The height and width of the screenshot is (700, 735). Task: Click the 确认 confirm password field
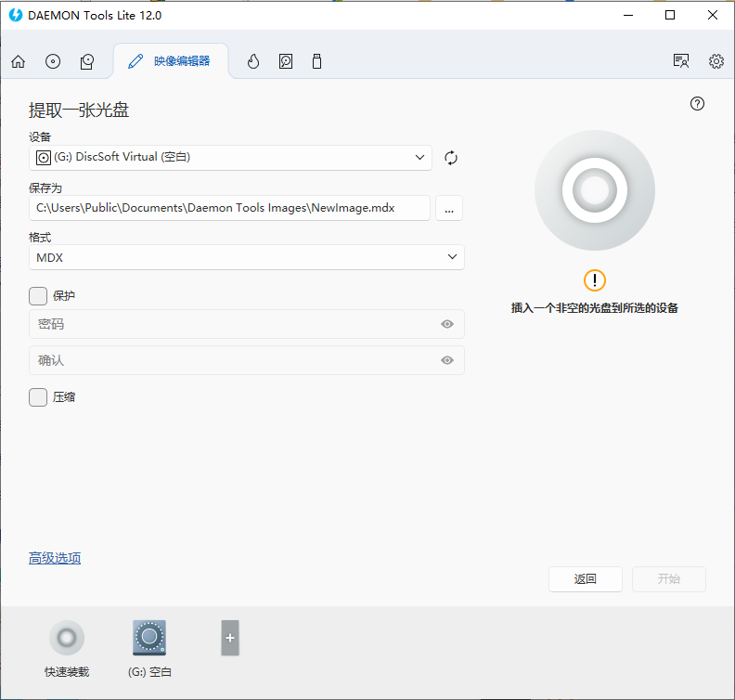coord(247,360)
